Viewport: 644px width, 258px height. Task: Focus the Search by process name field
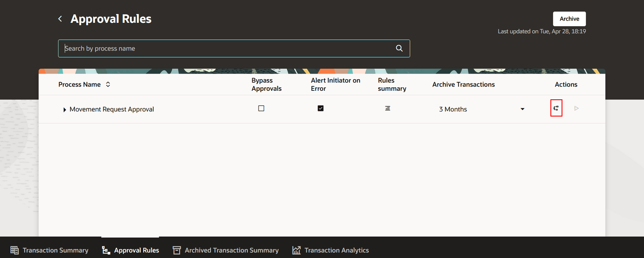[234, 49]
